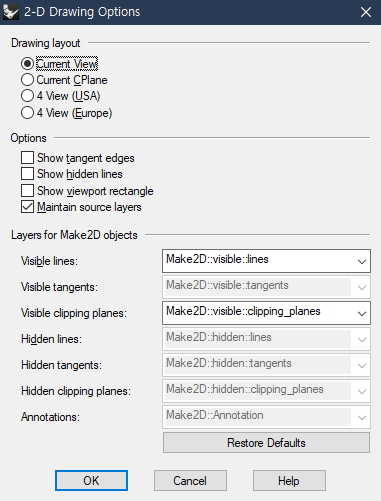Click the Rhino icon in title bar
The width and height of the screenshot is (381, 501).
point(11,12)
